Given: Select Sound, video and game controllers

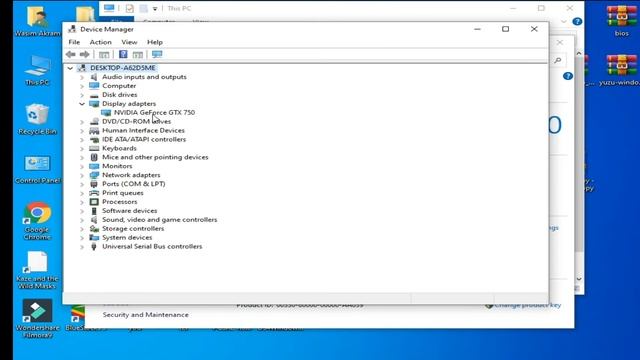Looking at the screenshot, I should click(x=160, y=220).
